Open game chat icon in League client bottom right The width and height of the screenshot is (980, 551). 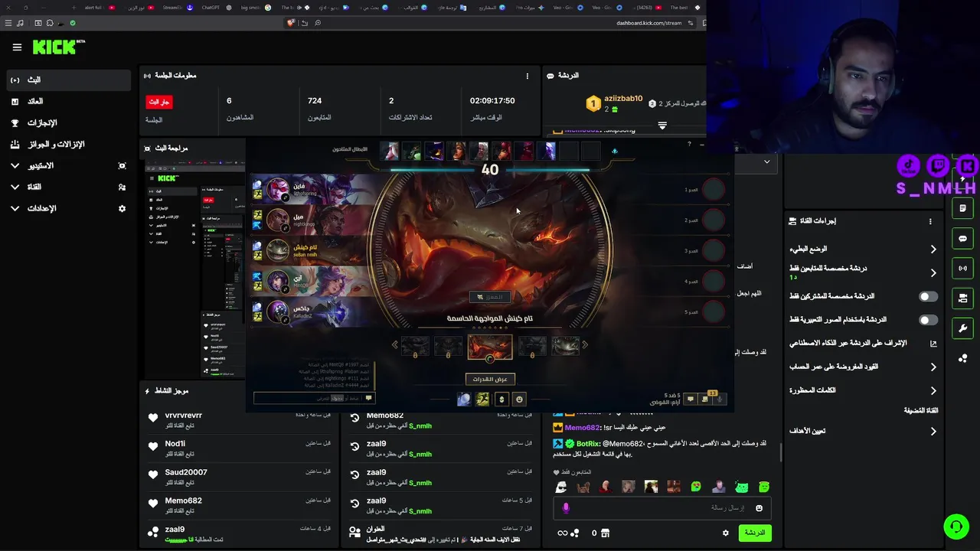691,399
